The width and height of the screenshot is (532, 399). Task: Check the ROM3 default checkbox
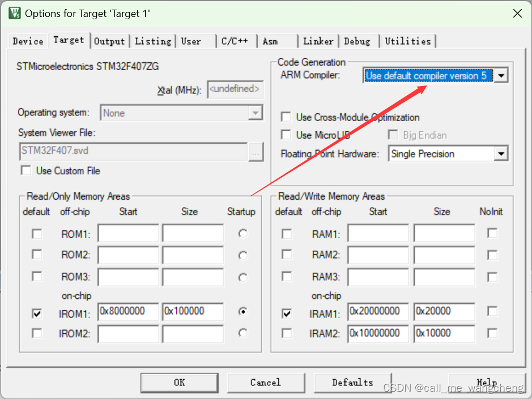[x=37, y=277]
